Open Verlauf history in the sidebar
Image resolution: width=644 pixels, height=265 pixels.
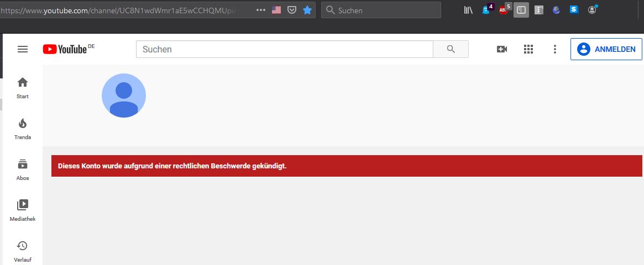point(23,251)
